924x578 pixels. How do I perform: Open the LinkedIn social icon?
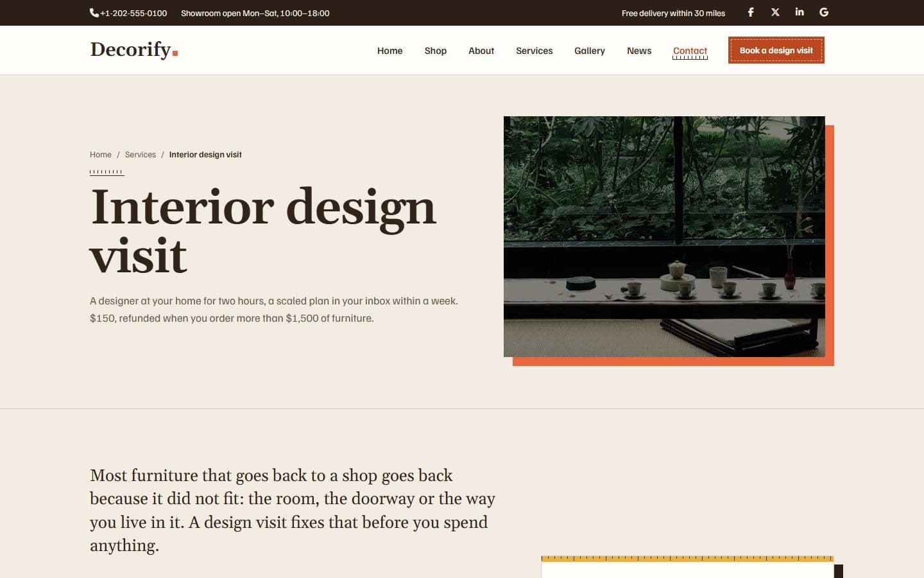click(800, 12)
